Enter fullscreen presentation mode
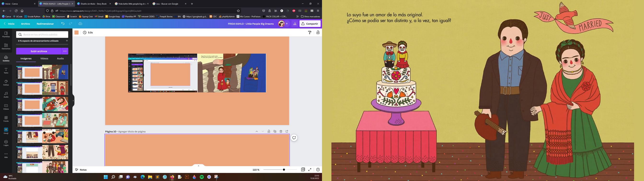 (x=310, y=170)
